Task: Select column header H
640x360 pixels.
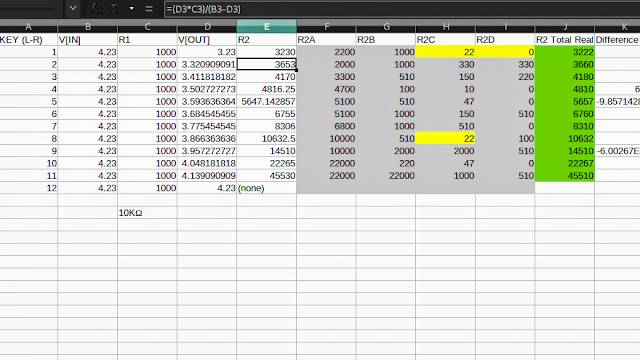Action: (x=445, y=27)
